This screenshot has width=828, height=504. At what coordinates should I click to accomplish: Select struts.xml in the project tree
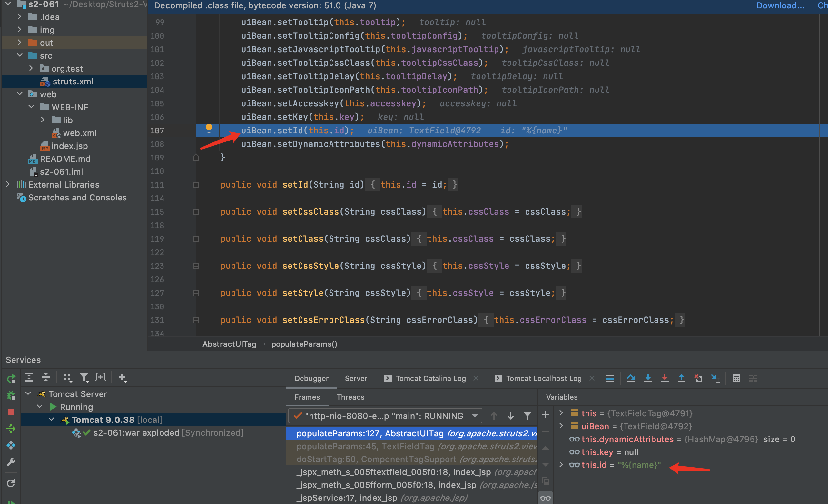point(73,81)
